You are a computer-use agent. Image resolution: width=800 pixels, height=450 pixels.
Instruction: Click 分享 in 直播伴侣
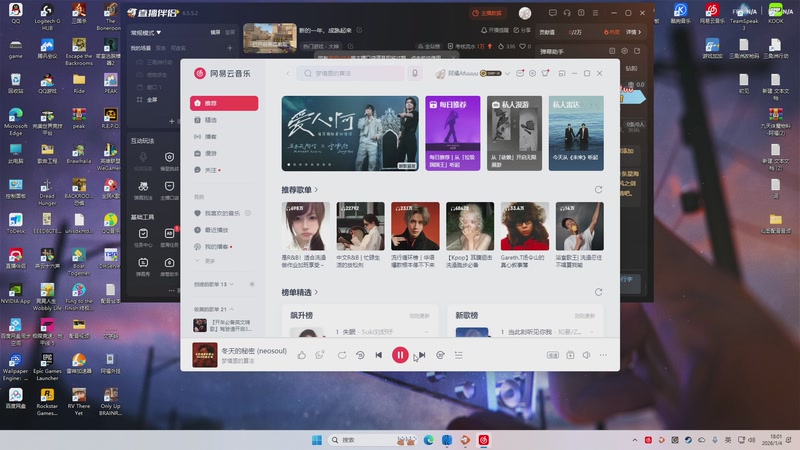(x=522, y=31)
